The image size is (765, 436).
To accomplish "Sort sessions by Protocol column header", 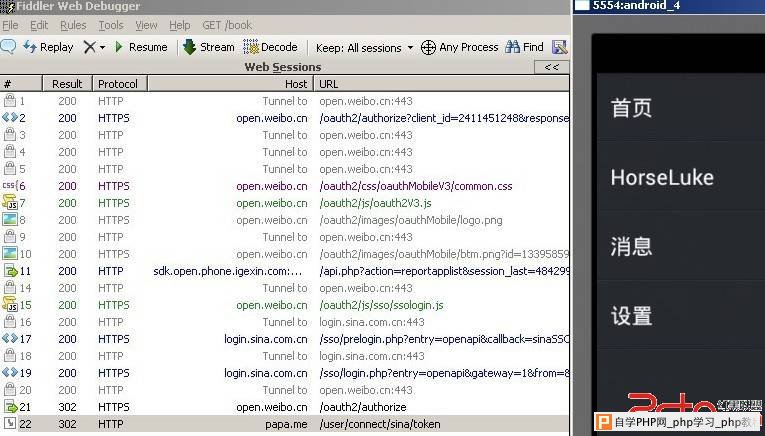I will 120,84.
